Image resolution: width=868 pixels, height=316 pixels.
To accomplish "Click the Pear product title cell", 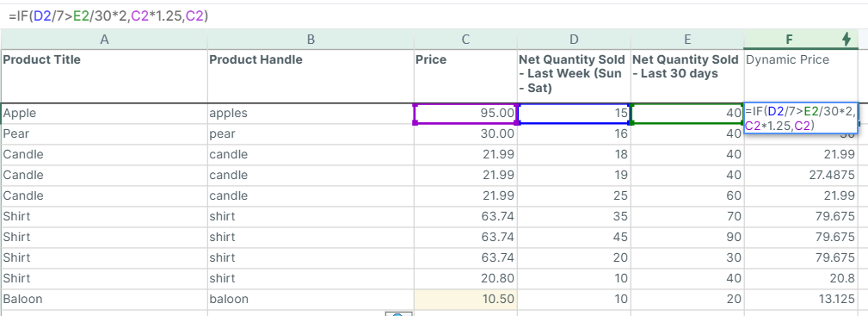I will [x=103, y=133].
